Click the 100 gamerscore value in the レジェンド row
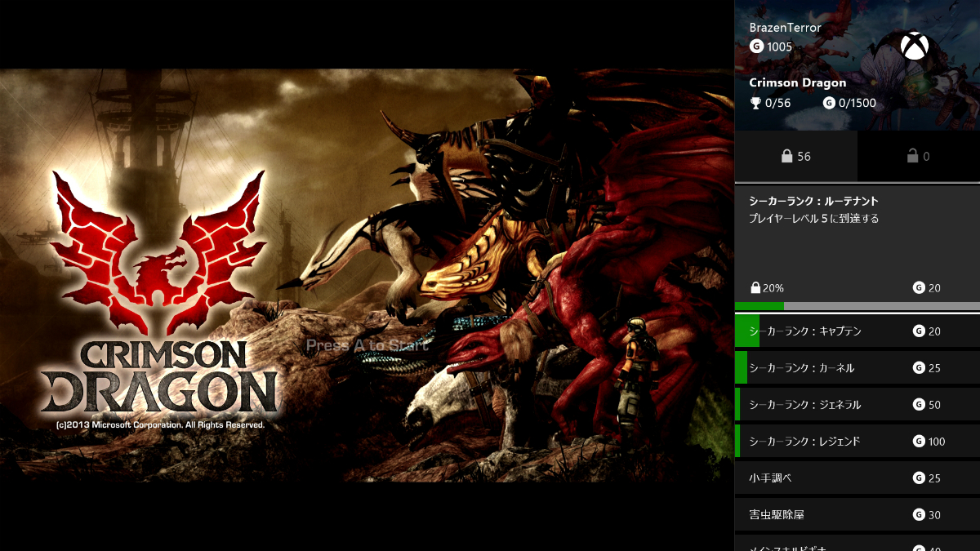The image size is (980, 551). (937, 442)
